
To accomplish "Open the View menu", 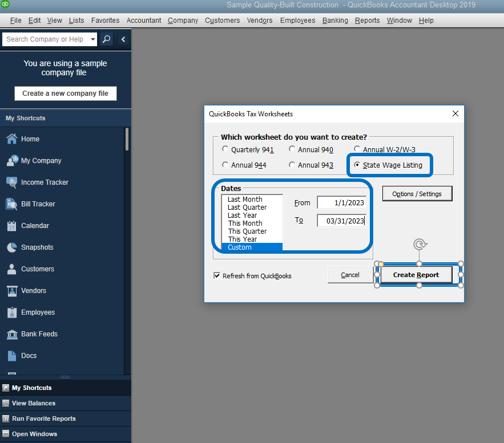I will tap(54, 21).
